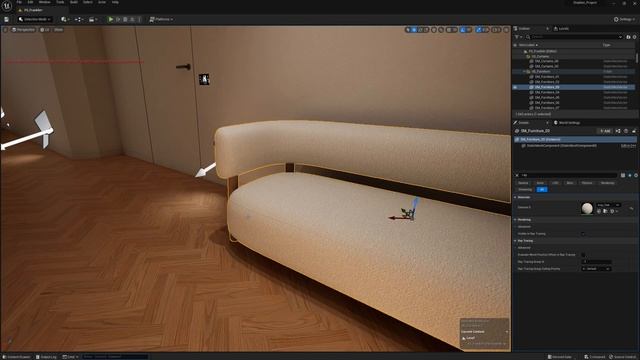640x360 pixels.
Task: Open the quick add content dropdown
Action: (x=65, y=19)
